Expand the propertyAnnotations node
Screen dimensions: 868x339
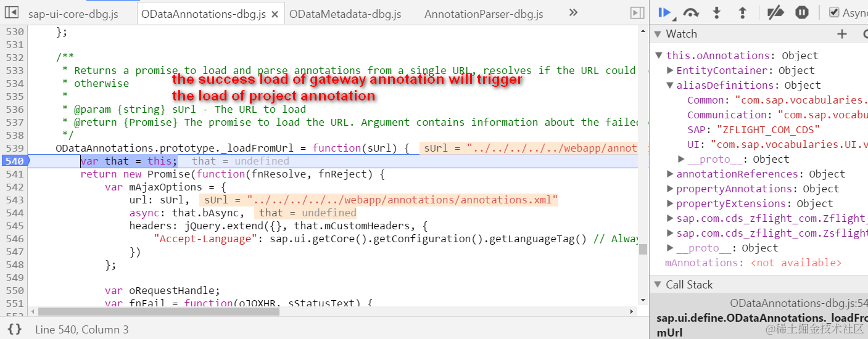670,189
